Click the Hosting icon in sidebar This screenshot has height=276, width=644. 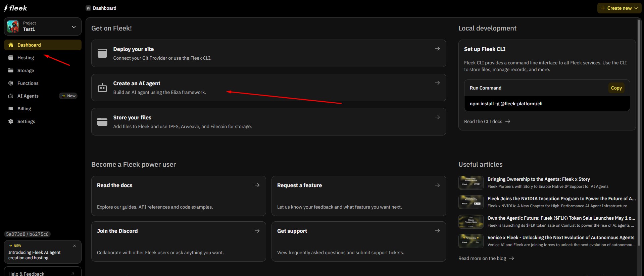[x=11, y=58]
